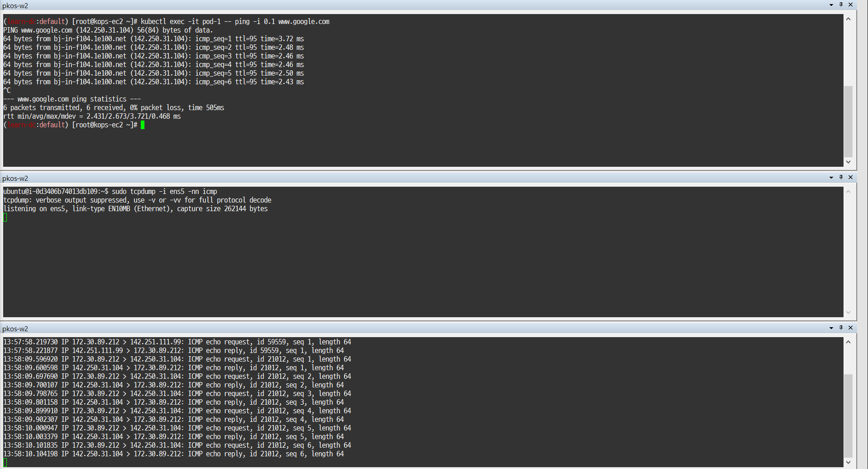
Task: Toggle the pin icon on the top pkos-w2 pane
Action: pos(841,5)
